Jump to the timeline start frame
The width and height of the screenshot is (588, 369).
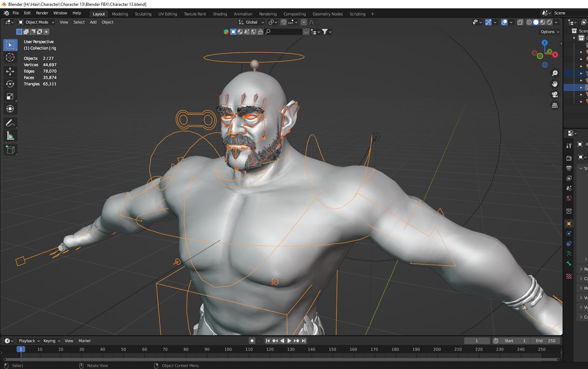click(x=268, y=341)
